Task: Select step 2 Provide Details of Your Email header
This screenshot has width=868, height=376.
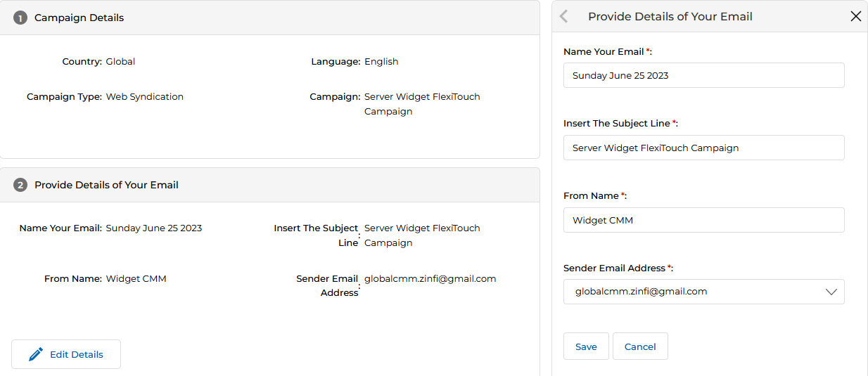Action: (269, 185)
